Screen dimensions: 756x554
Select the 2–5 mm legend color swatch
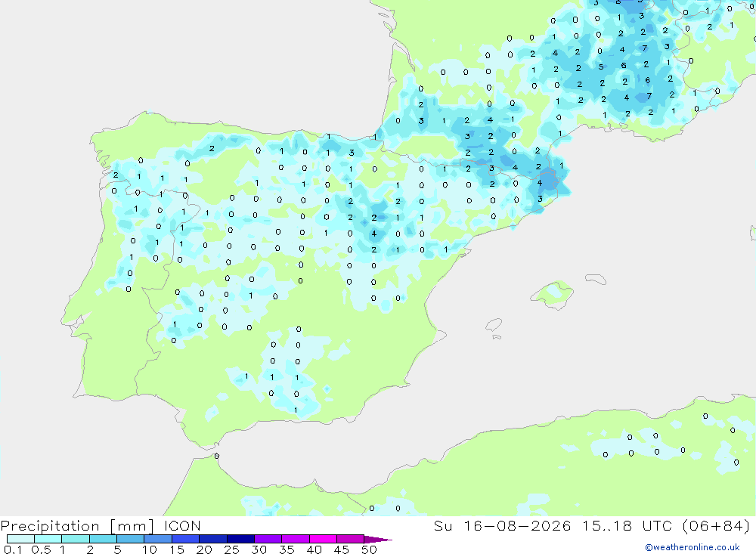coord(103,539)
